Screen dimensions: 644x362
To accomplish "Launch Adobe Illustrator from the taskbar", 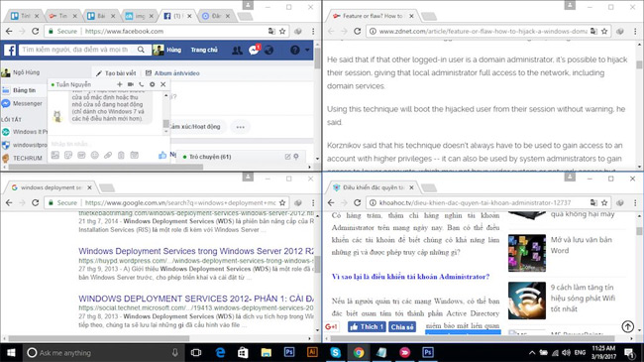I will click(x=312, y=352).
